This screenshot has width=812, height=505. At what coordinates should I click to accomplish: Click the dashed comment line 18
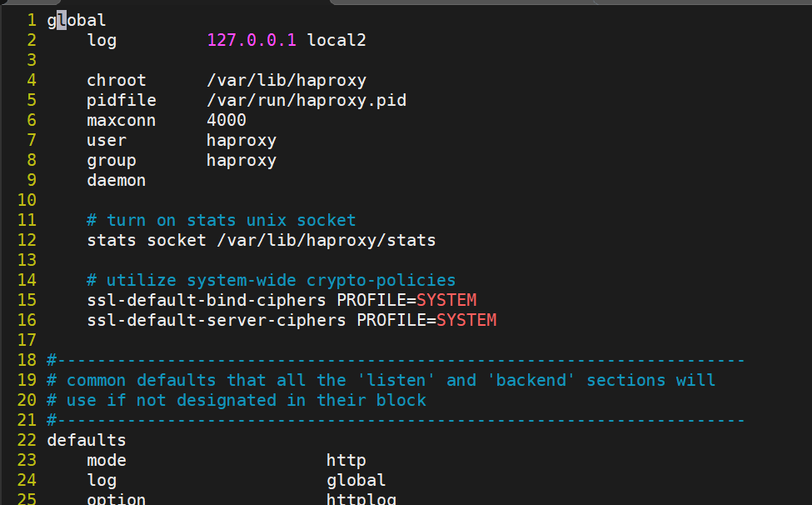pyautogui.click(x=396, y=360)
